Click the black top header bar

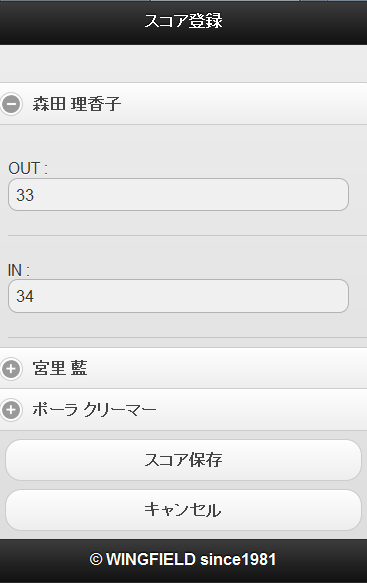click(183, 23)
